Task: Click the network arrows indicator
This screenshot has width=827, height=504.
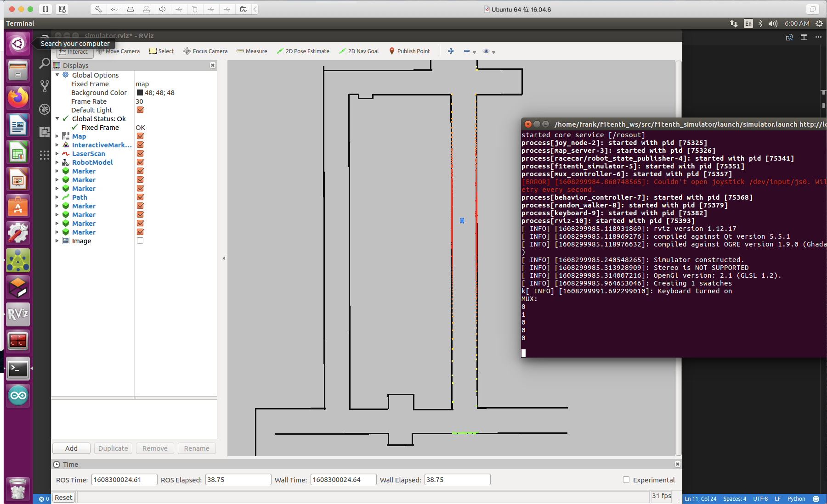Action: point(734,23)
